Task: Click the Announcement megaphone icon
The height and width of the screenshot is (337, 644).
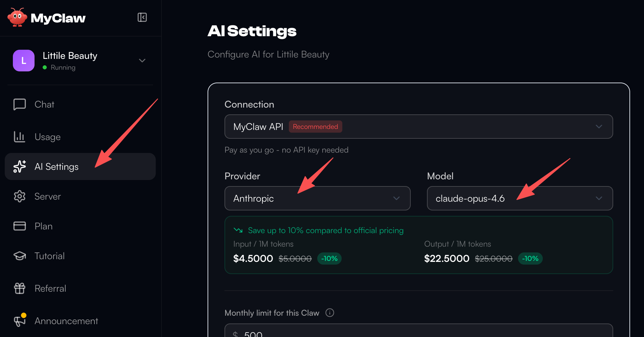Action: pyautogui.click(x=20, y=321)
